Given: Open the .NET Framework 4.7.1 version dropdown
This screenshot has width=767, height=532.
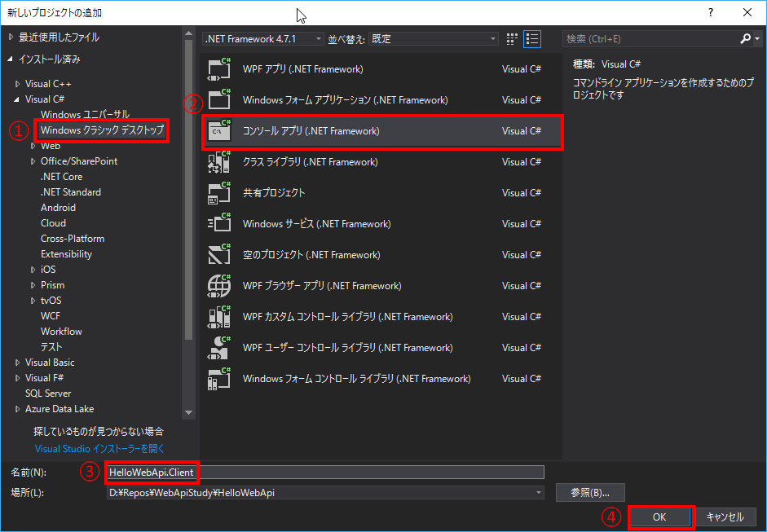Looking at the screenshot, I should (x=263, y=39).
